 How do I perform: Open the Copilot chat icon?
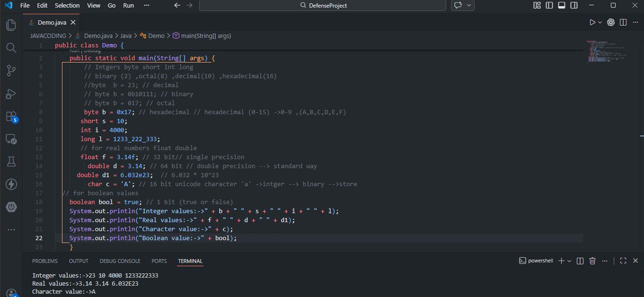point(458,5)
